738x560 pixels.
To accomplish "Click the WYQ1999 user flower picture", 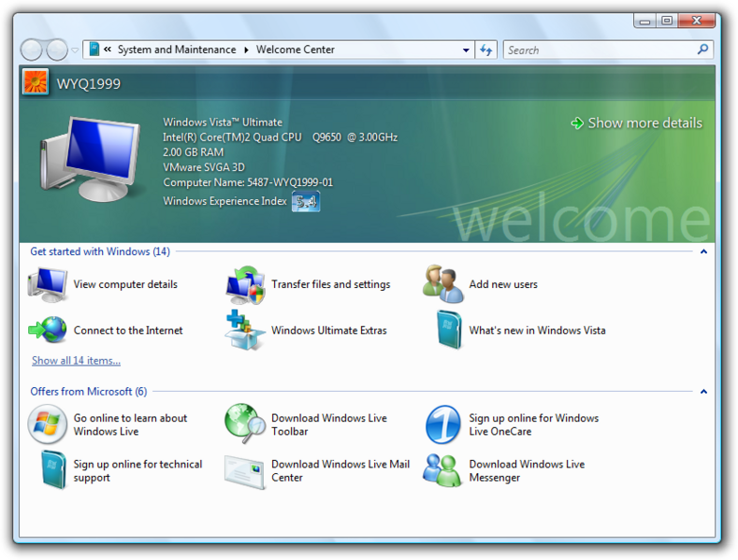I will (x=36, y=82).
